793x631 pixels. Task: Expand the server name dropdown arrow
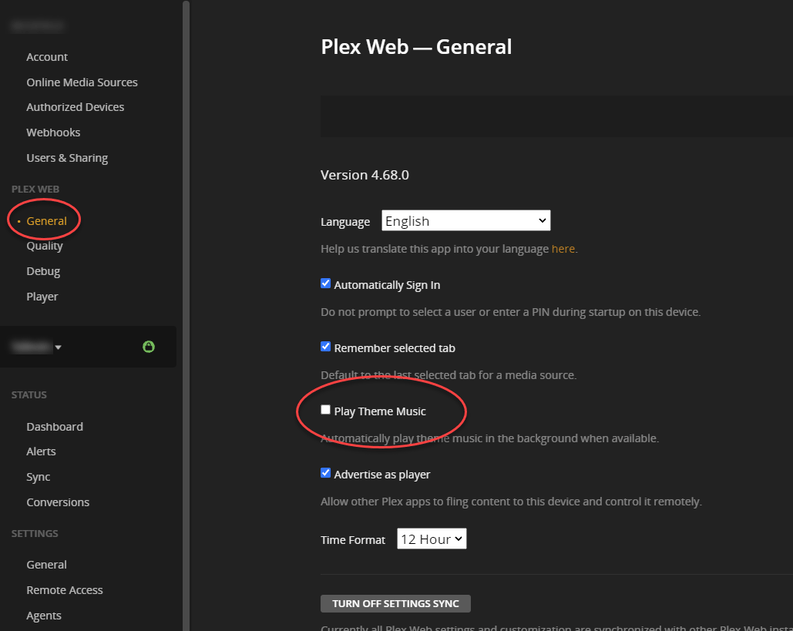(58, 347)
